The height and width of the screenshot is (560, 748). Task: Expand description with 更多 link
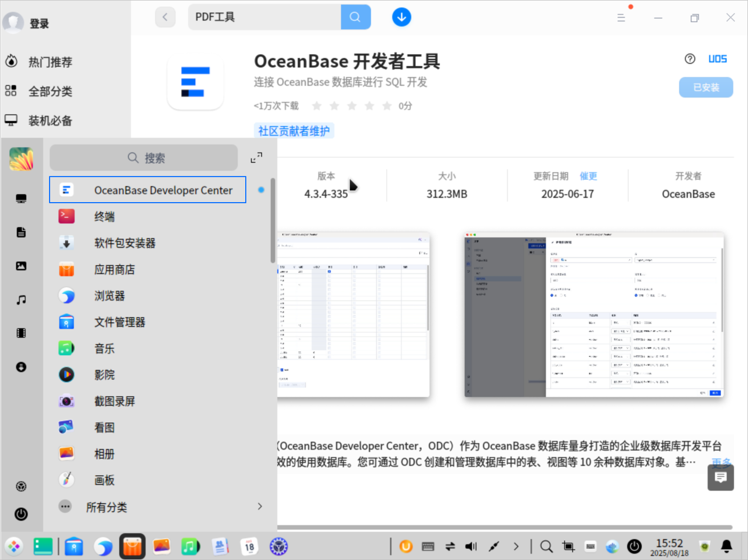click(x=721, y=462)
